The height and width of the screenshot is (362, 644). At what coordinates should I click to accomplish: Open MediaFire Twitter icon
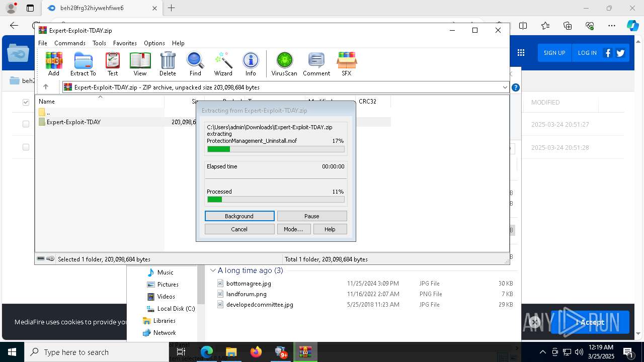click(620, 53)
